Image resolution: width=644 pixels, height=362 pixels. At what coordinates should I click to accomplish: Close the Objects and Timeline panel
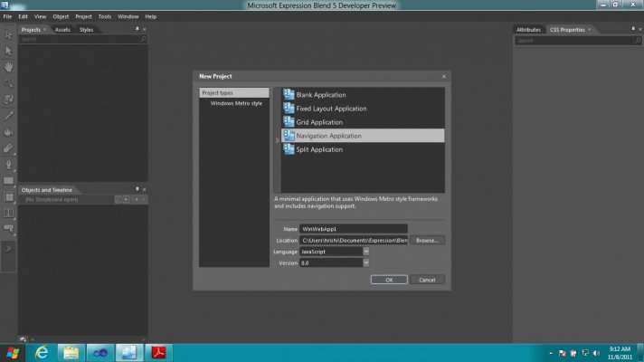click(144, 189)
